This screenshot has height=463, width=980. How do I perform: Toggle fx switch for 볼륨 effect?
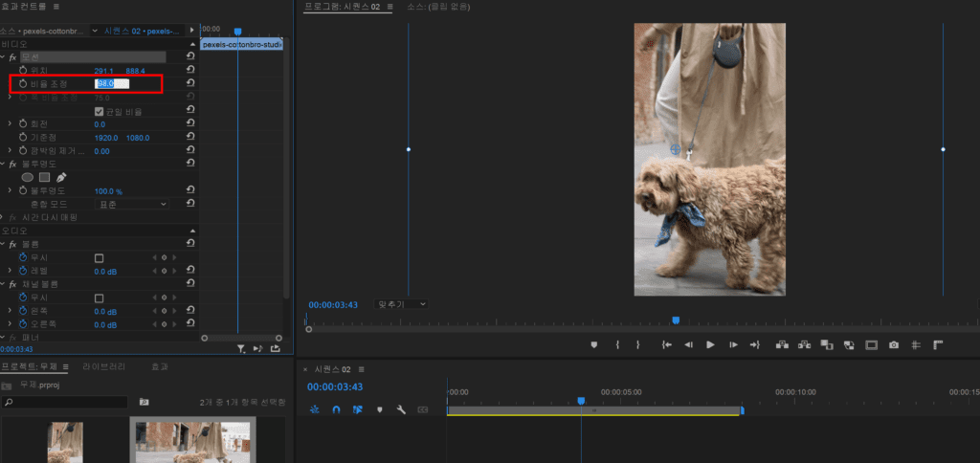pyautogui.click(x=12, y=244)
